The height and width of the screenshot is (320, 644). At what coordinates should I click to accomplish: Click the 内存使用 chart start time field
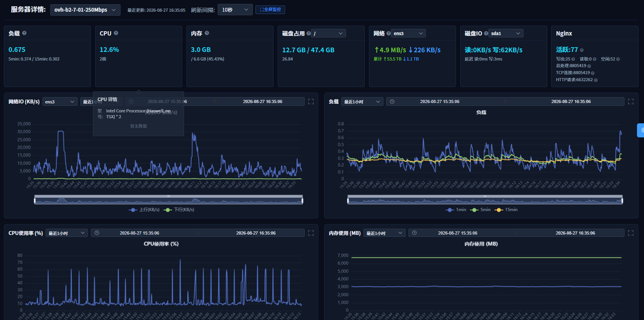pos(458,233)
